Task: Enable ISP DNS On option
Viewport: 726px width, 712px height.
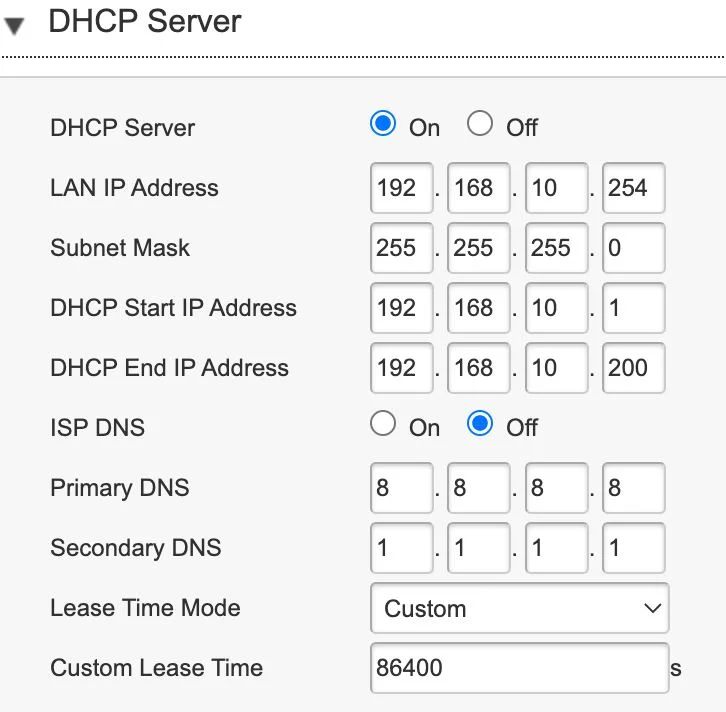Action: pos(383,425)
